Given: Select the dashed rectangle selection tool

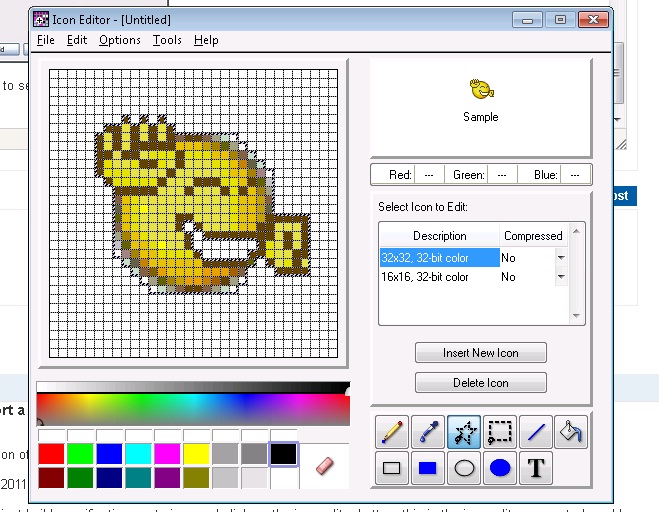Looking at the screenshot, I should pos(500,432).
